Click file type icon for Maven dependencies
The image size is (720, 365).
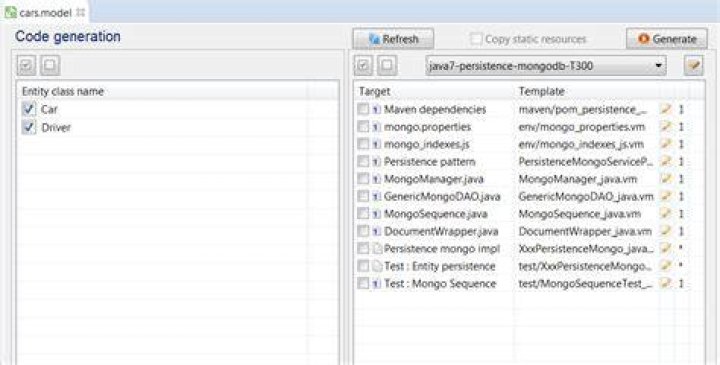pos(377,109)
